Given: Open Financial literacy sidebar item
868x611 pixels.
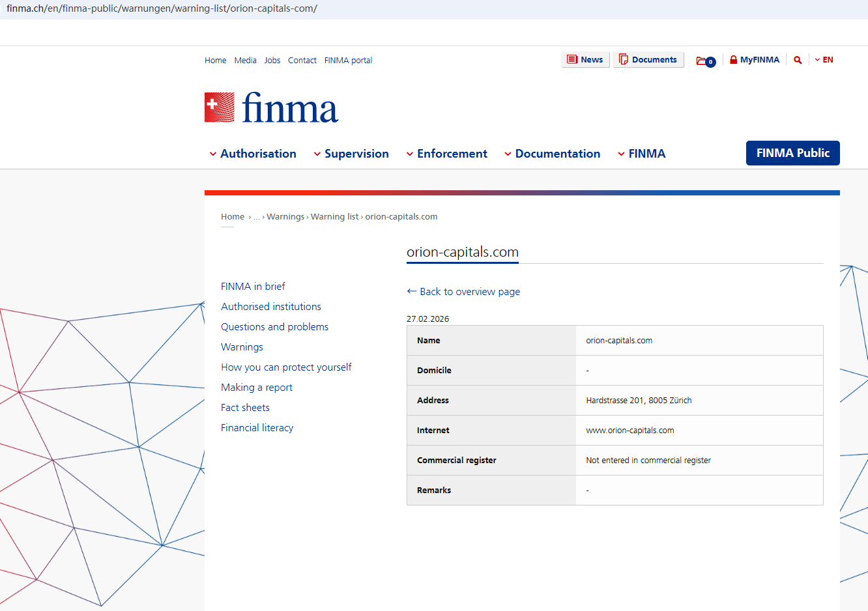Looking at the screenshot, I should click(x=257, y=428).
